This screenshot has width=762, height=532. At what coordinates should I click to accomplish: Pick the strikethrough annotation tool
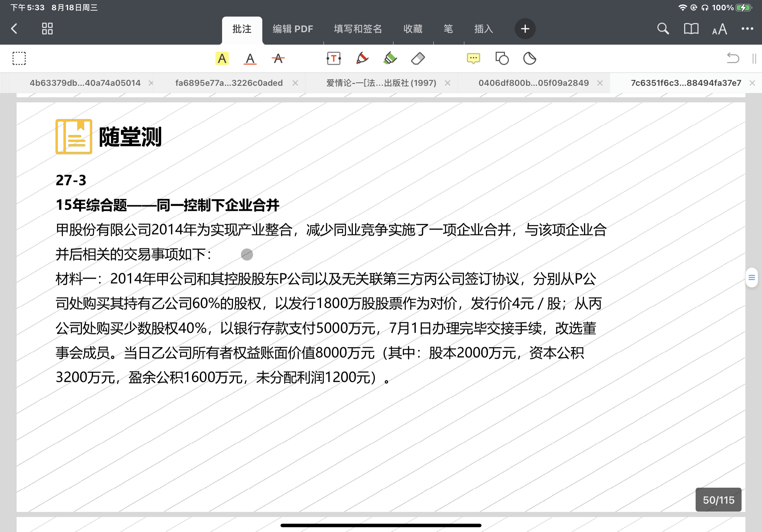tap(278, 59)
